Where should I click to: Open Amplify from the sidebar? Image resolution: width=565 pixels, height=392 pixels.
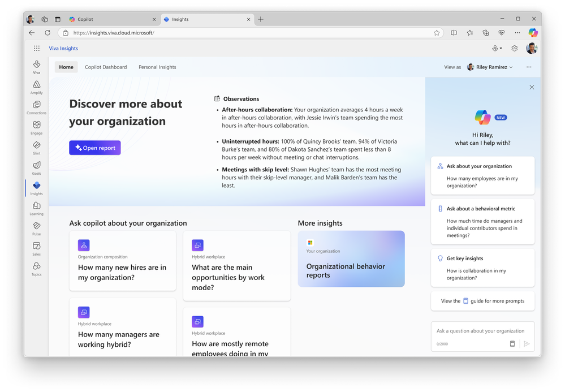(x=36, y=87)
